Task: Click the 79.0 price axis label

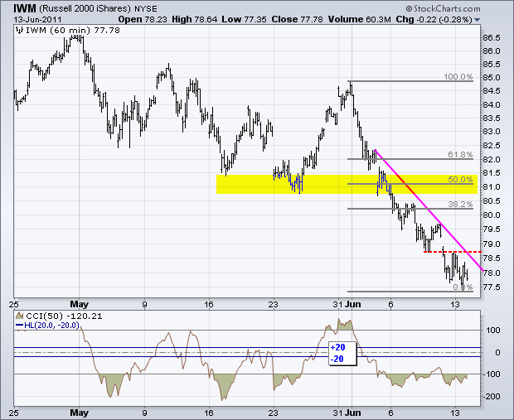Action: [x=492, y=244]
